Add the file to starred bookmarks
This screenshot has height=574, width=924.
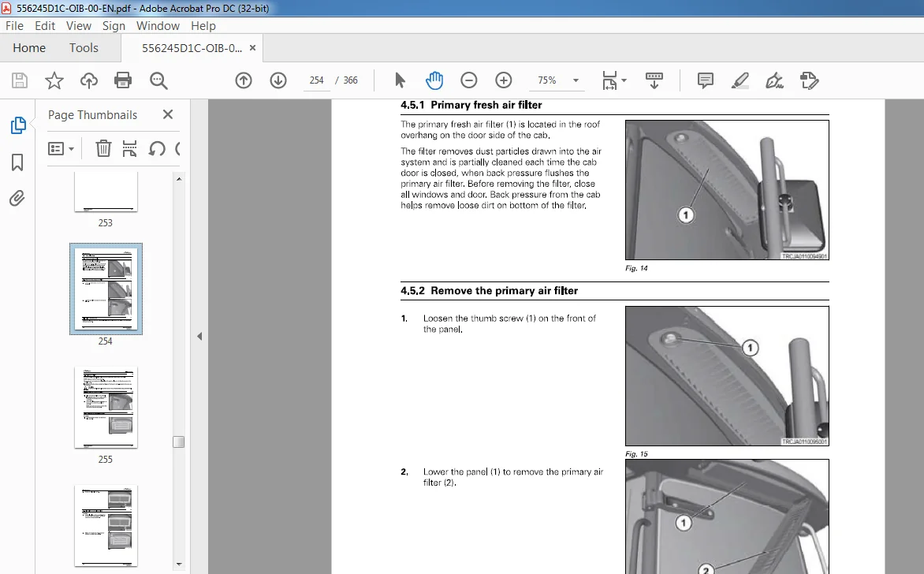tap(54, 80)
